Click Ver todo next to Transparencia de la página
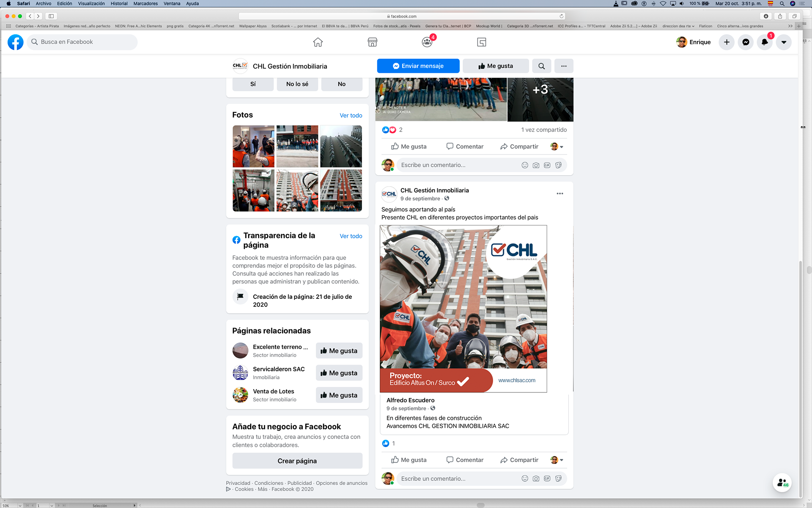This screenshot has height=508, width=812. click(351, 236)
